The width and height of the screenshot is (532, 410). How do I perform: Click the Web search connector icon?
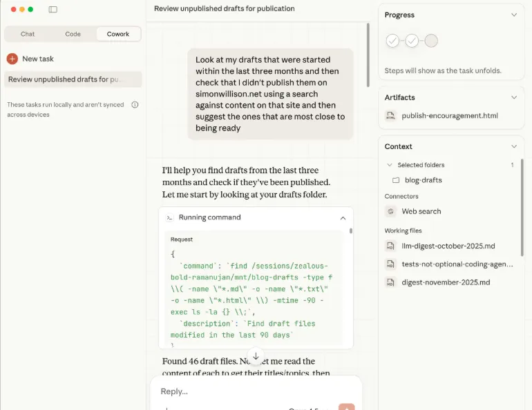tap(390, 212)
